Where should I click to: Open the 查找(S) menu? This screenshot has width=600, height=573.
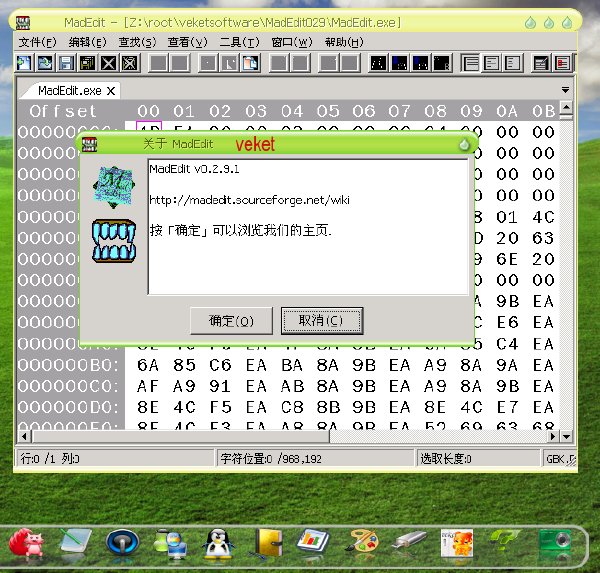(137, 42)
